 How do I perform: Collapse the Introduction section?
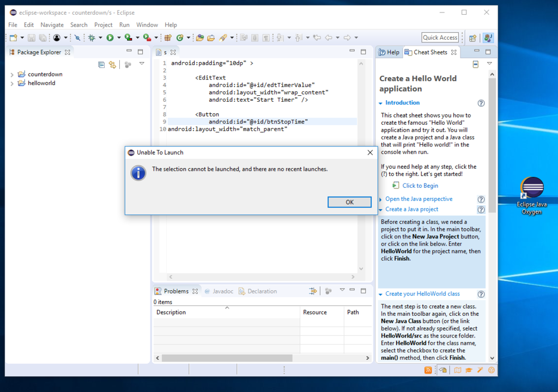[380, 103]
